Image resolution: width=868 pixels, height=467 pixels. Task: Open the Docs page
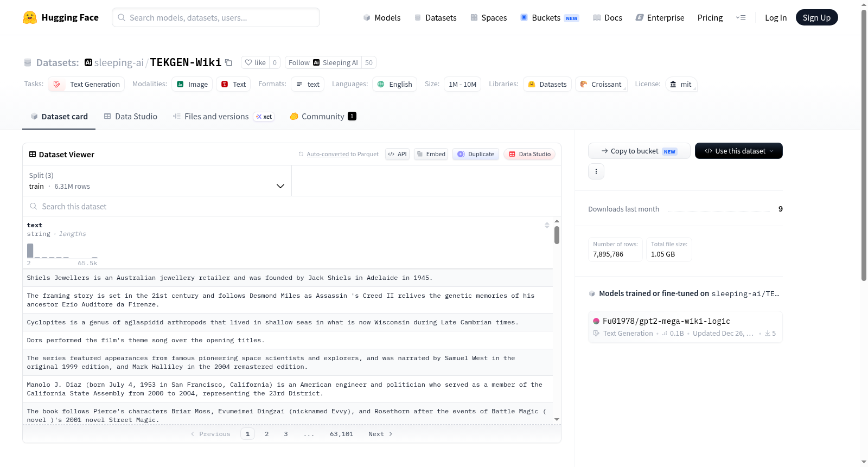(608, 17)
